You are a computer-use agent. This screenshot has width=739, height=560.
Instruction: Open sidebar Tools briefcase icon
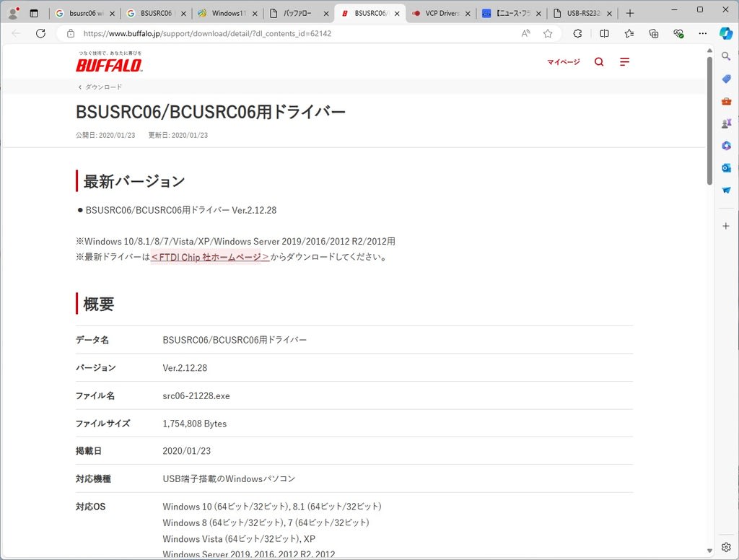point(726,101)
